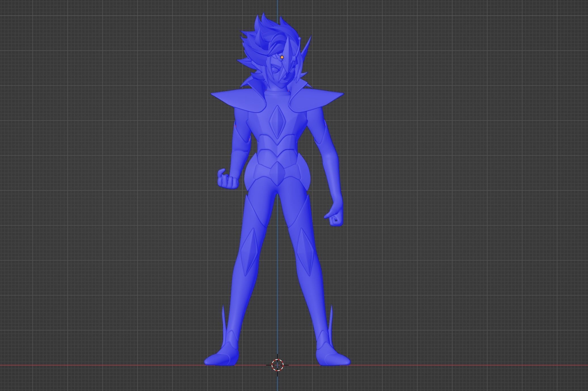
Task: Select the pointed shoulder pauldron on the fist-raised side
Action: 238,101
